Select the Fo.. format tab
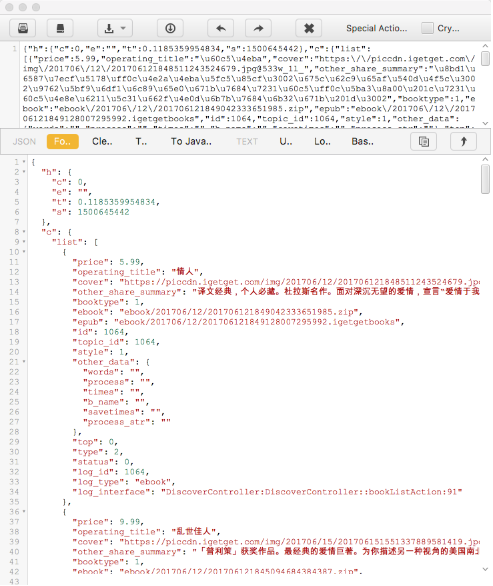The height and width of the screenshot is (586, 493). pos(62,142)
